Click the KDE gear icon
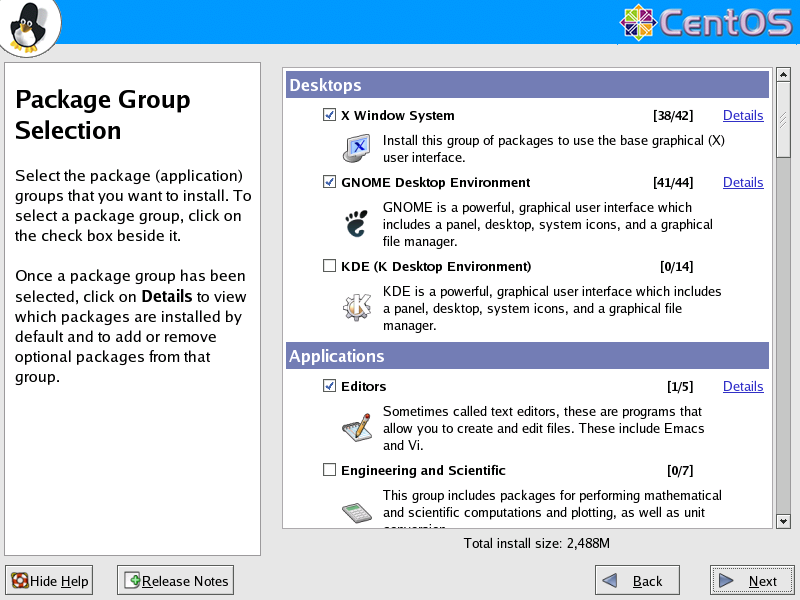800x600 pixels. tap(356, 308)
